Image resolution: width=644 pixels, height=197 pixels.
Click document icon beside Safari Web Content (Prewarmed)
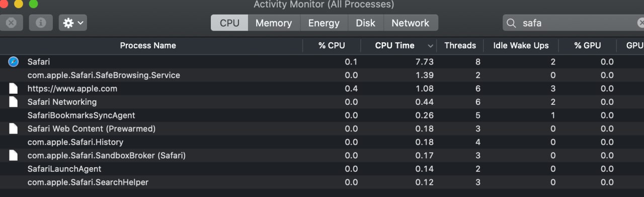point(13,128)
